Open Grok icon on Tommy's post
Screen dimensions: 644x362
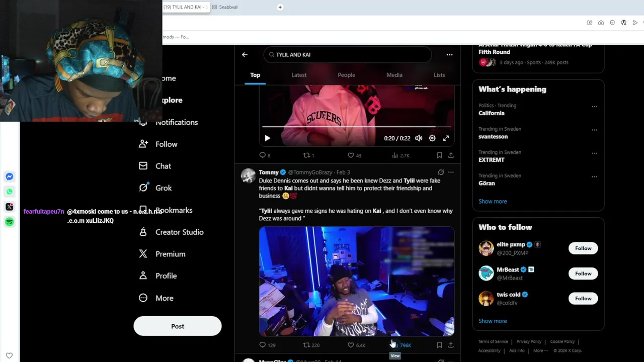click(441, 172)
